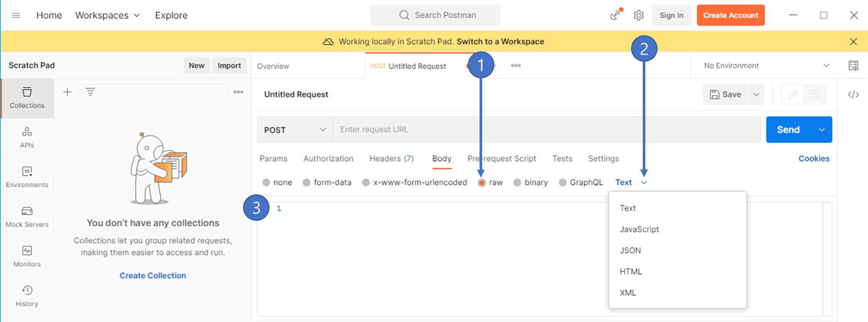Click the plus icon to add collection

pos(67,92)
